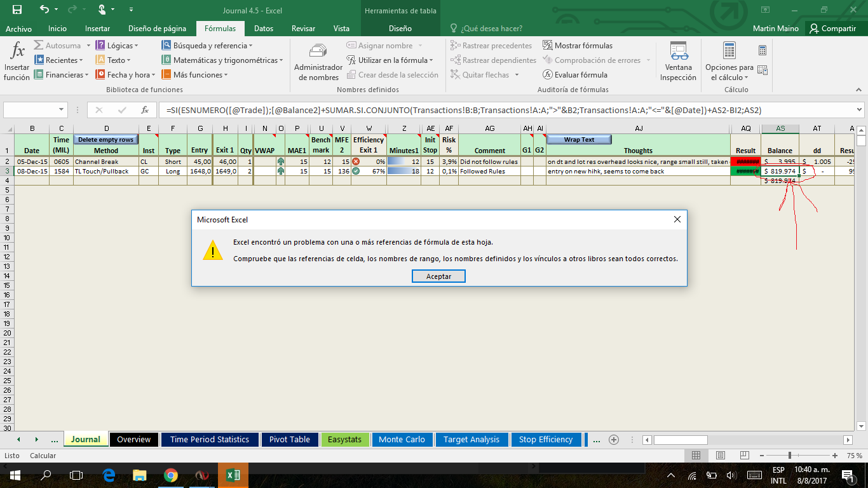Click Rastrear dependientes
This screenshot has height=488, width=868.
pos(493,60)
